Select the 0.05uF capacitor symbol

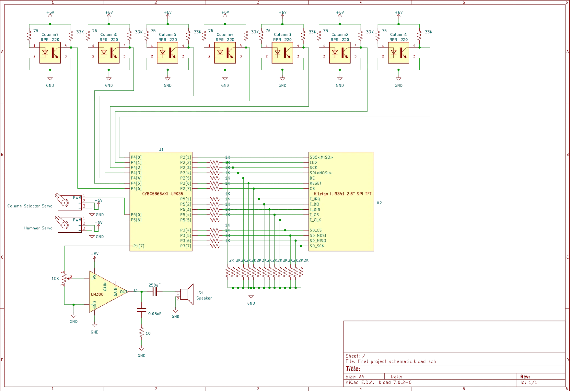coord(141,310)
